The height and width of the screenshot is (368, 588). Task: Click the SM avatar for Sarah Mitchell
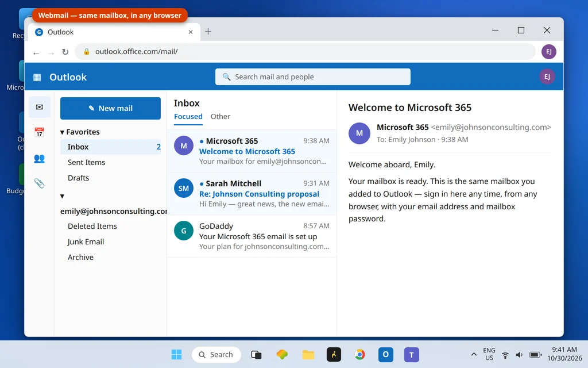coord(183,188)
